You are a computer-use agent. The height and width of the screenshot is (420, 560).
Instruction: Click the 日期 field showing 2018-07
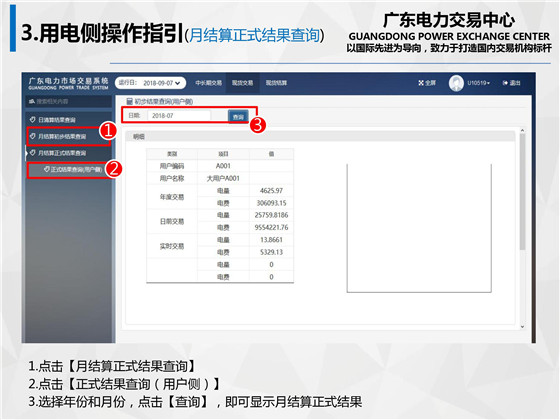pyautogui.click(x=179, y=116)
